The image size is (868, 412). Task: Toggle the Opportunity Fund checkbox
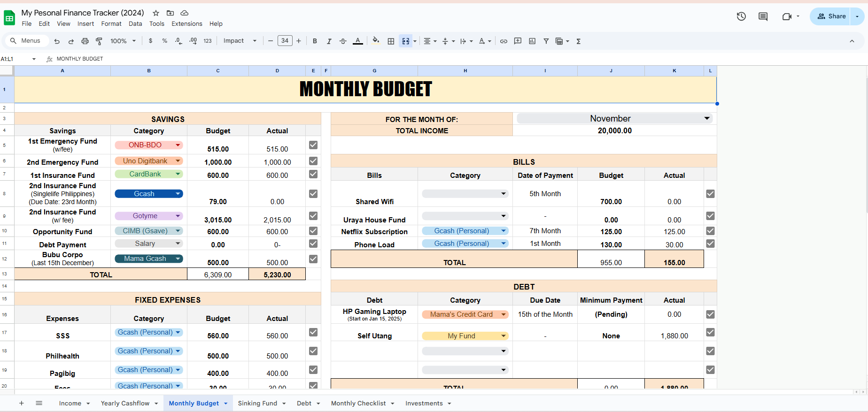click(313, 231)
